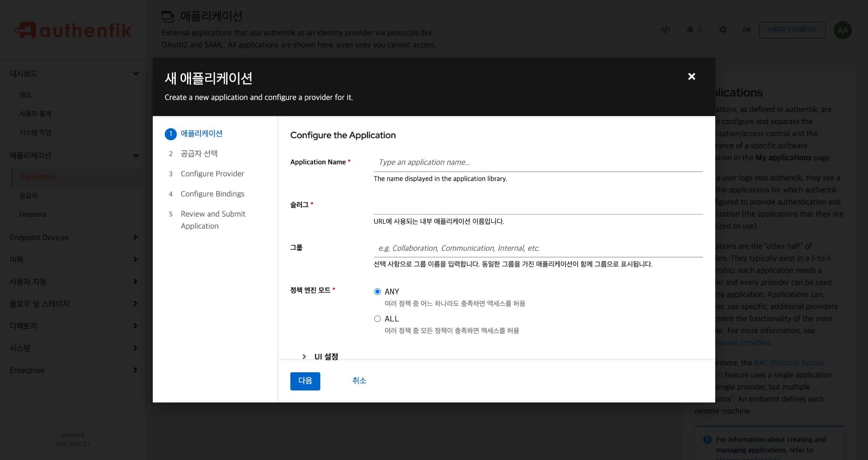The width and height of the screenshot is (868, 460).
Task: Open the RAC (Remote Access) link
Action: 789,363
